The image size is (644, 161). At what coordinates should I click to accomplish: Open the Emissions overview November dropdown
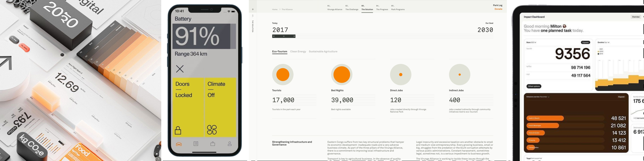click(538, 97)
